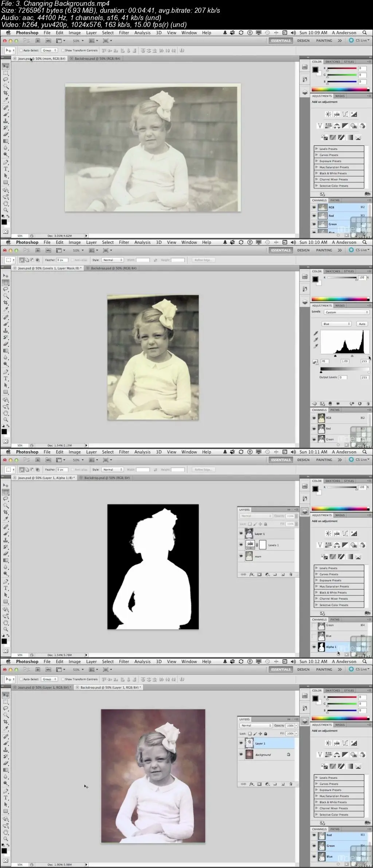Enable the Auto-Select checkbox in the 10:12 AM frame
The height and width of the screenshot is (868, 373).
pyautogui.click(x=21, y=679)
